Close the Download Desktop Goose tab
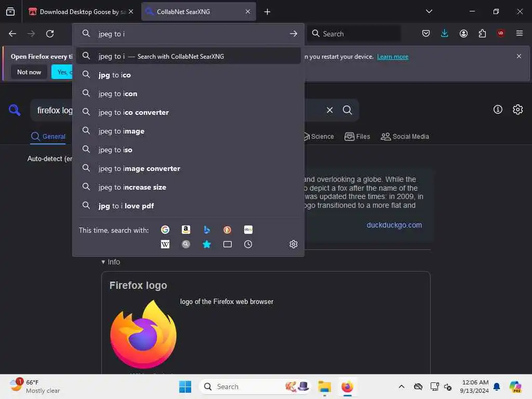Viewport: 532px width, 399px height. click(x=131, y=11)
